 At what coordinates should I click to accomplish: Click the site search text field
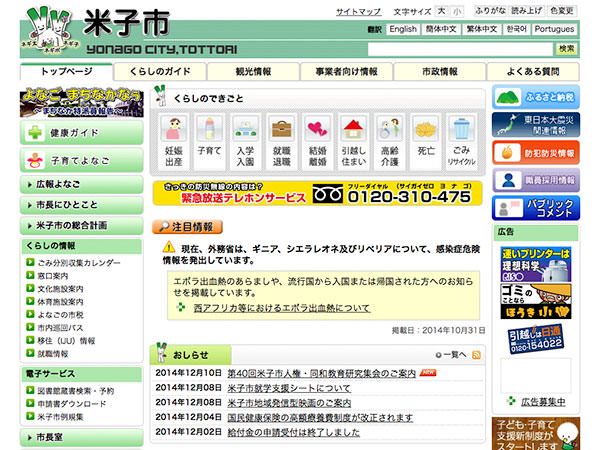461,48
